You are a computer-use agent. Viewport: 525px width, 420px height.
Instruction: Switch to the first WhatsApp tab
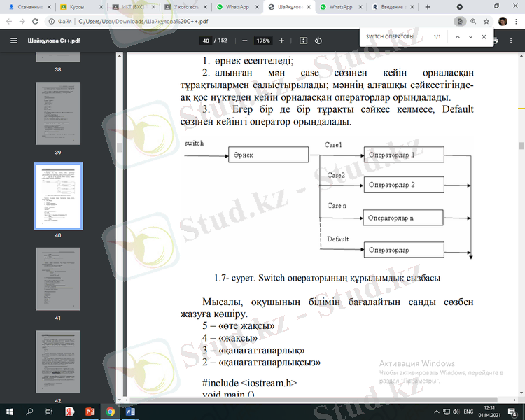click(x=237, y=7)
